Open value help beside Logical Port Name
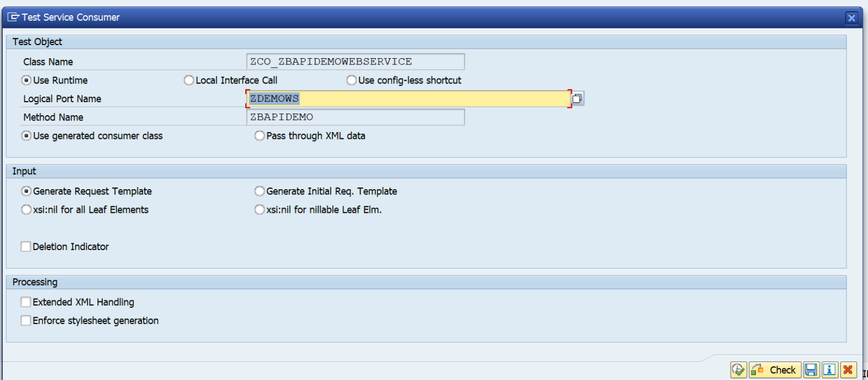Image resolution: width=868 pixels, height=380 pixels. tap(577, 99)
